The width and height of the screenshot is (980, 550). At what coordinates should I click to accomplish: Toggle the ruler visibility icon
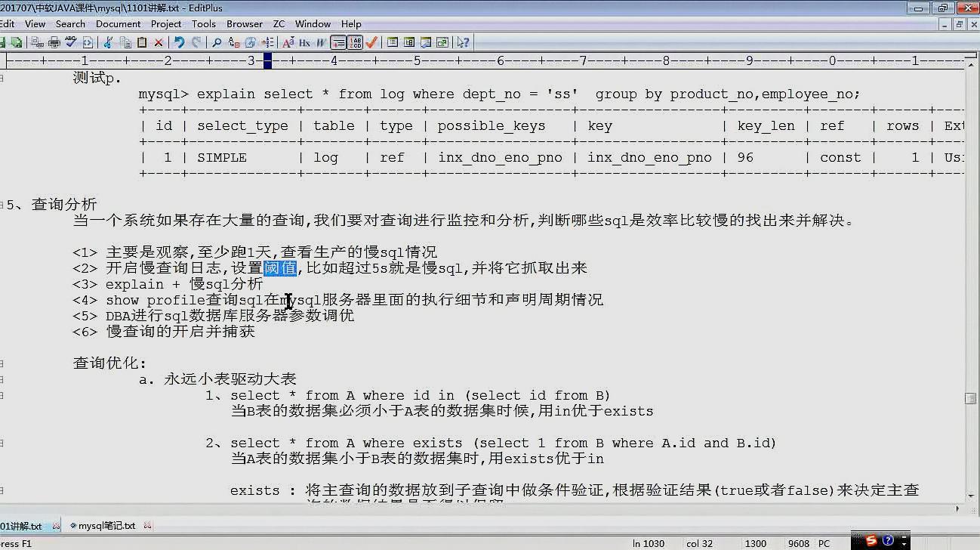[338, 43]
